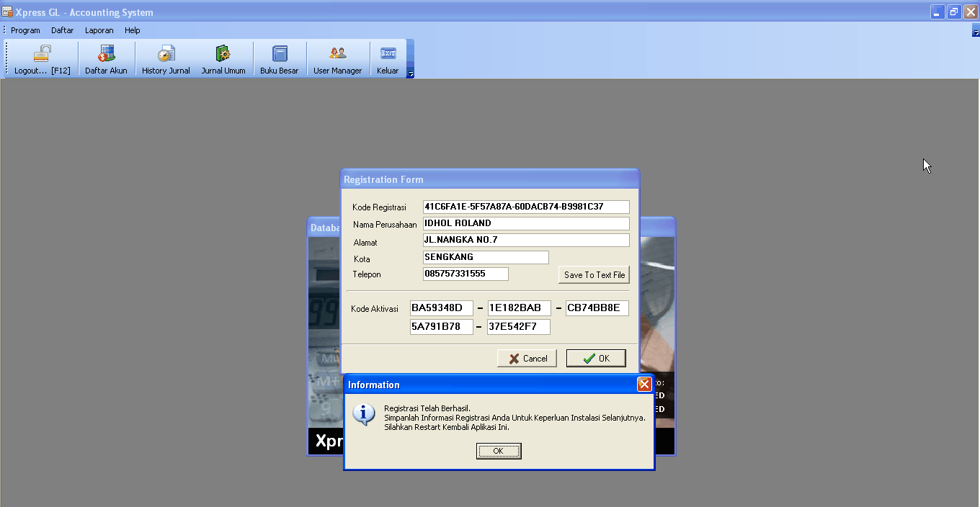Open User Manager from the toolbar

pos(337,59)
